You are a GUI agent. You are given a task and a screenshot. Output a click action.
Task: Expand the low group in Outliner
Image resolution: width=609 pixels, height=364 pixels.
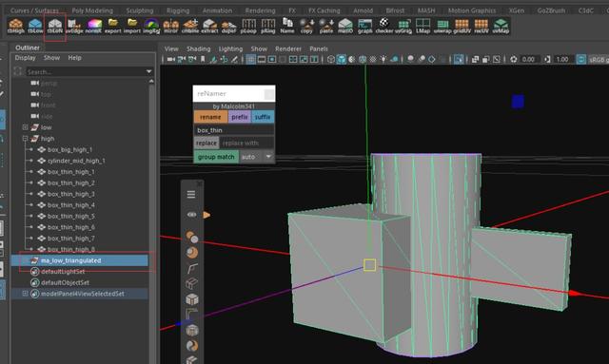pos(25,127)
